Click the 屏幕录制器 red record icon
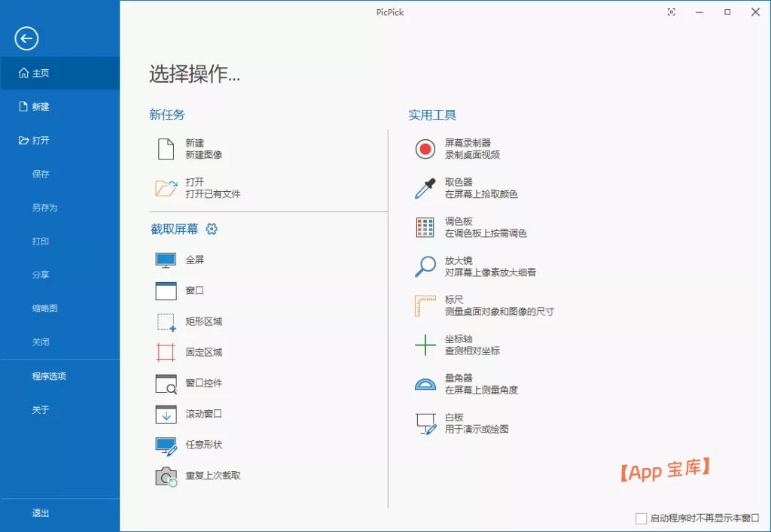The image size is (771, 532). click(425, 149)
